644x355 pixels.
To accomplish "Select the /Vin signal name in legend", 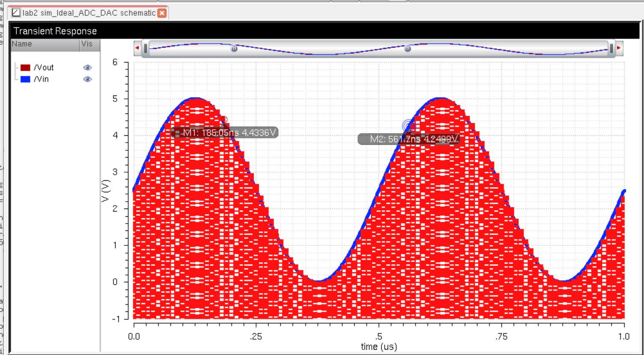I will [x=41, y=79].
